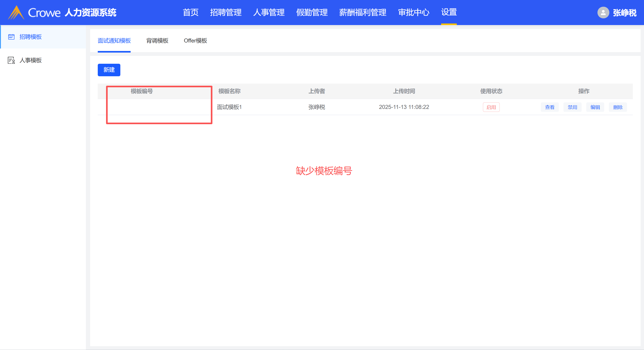Open the 招聘管理 menu

click(x=225, y=13)
